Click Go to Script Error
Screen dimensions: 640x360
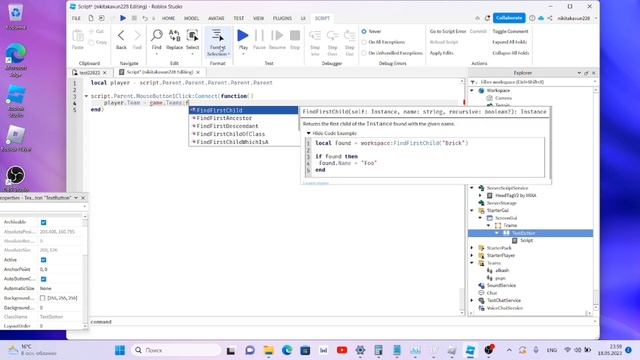pos(448,31)
